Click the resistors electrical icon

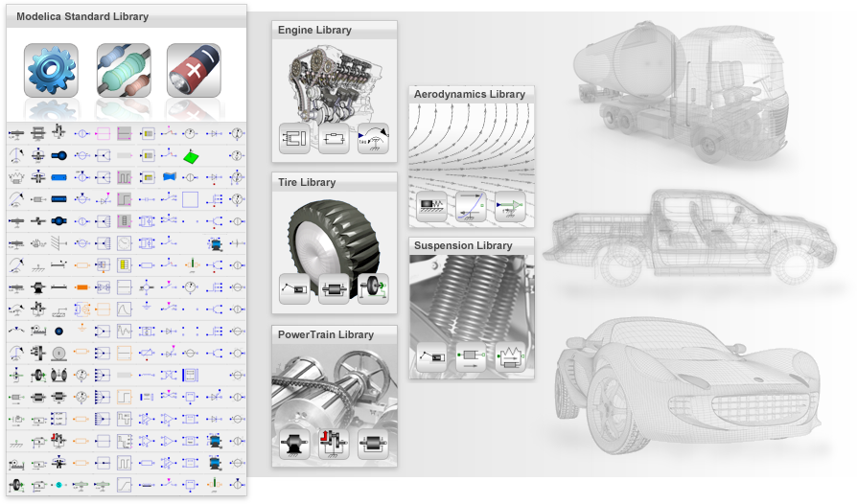click(124, 71)
